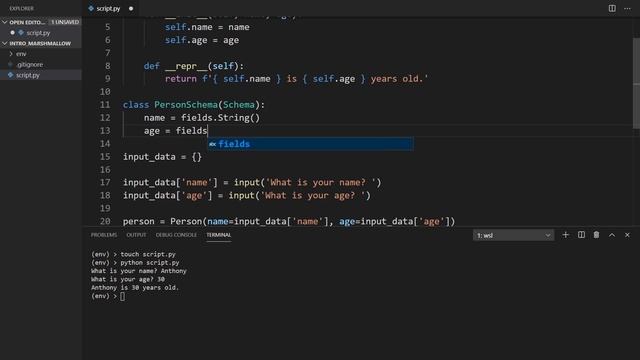
Task: Expand the env folder
Action: pos(21,54)
